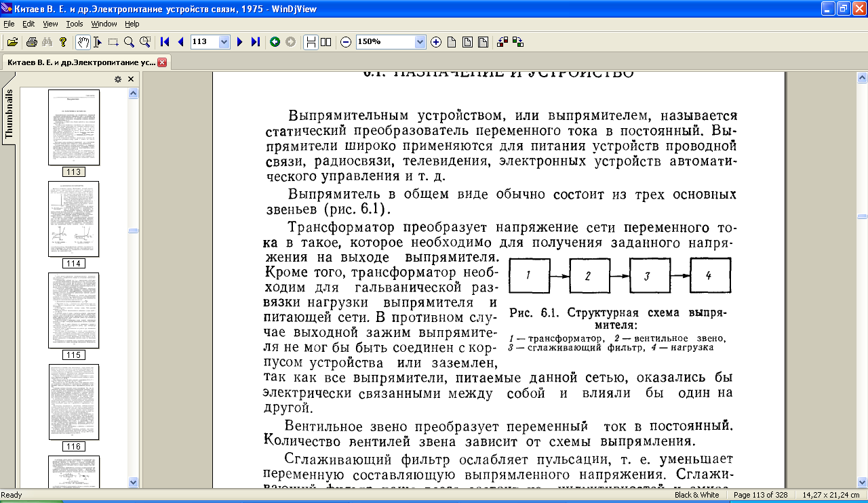868x503 pixels.
Task: Print the document via printer icon
Action: coord(31,42)
